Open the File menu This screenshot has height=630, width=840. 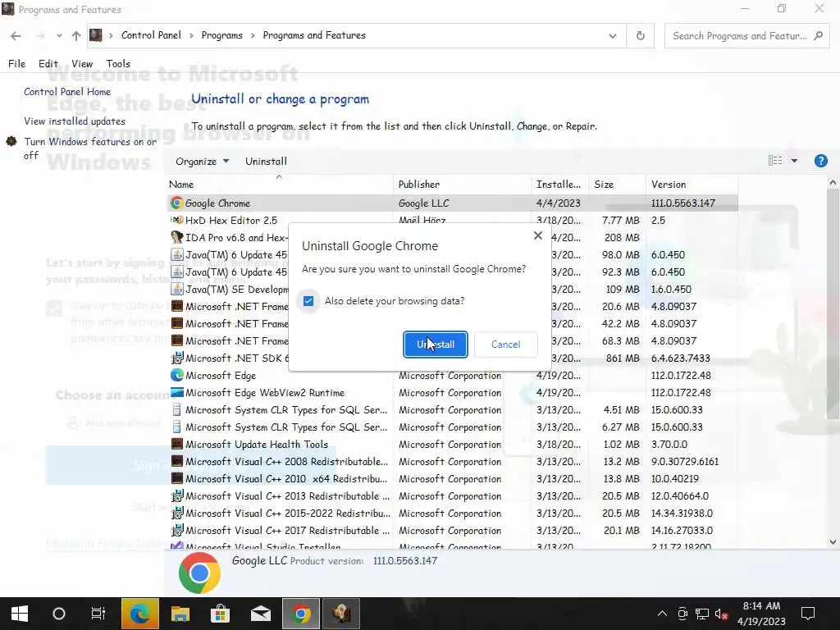click(x=16, y=64)
